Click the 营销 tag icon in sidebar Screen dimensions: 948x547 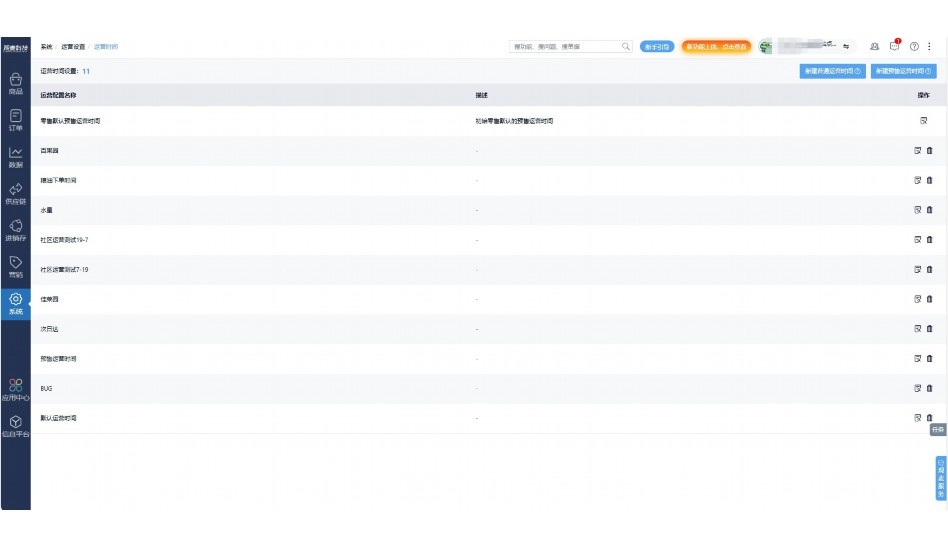pos(15,266)
